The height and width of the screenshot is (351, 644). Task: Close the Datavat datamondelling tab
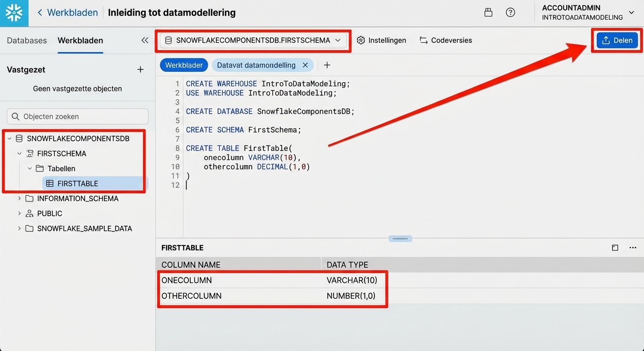tap(305, 65)
